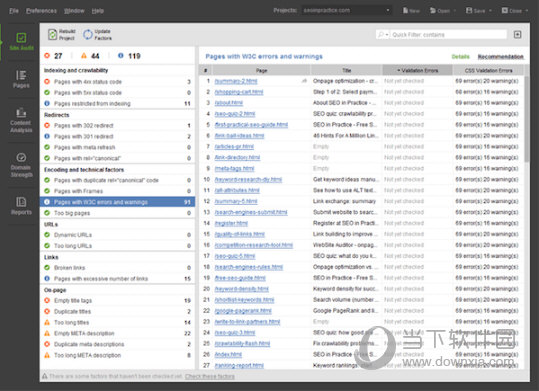Open the Domain Strength sidebar section
This screenshot has height=391, width=539.
pos(21,165)
